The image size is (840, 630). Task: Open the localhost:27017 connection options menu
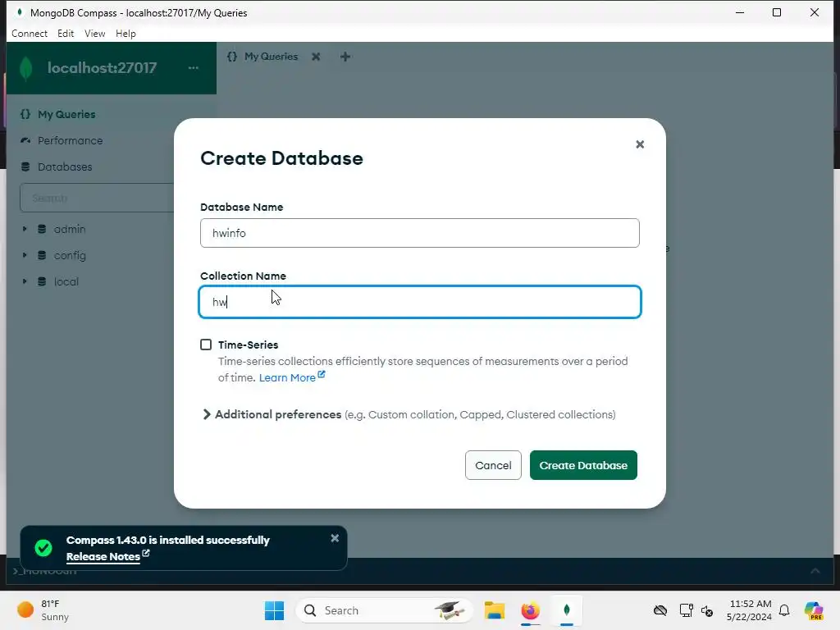click(194, 67)
